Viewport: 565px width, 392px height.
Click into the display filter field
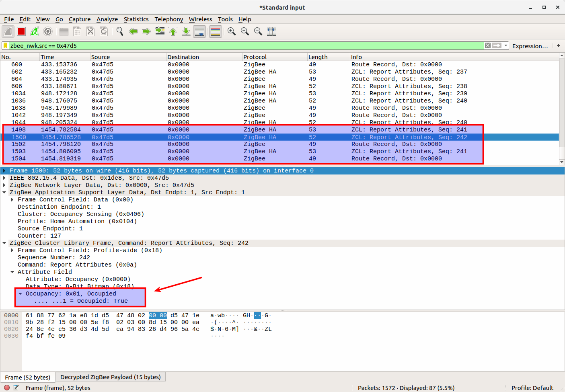pyautogui.click(x=246, y=46)
